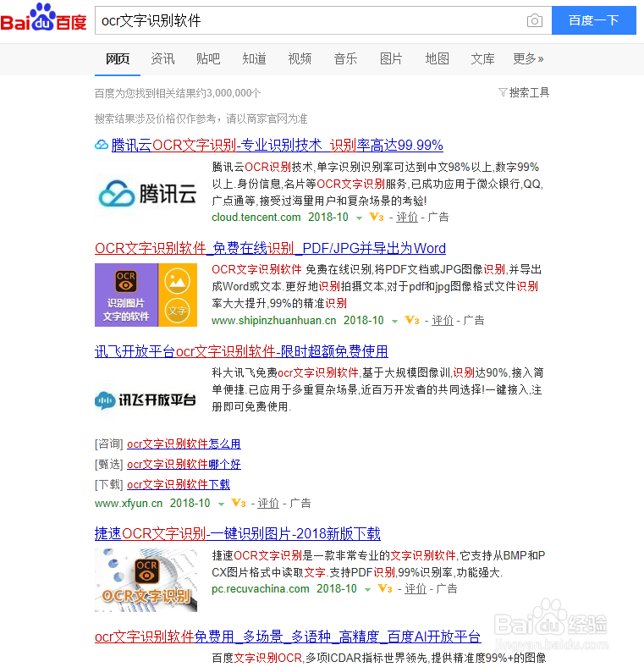644x667 pixels.
Task: Open the 更多» menu
Action: tap(528, 58)
